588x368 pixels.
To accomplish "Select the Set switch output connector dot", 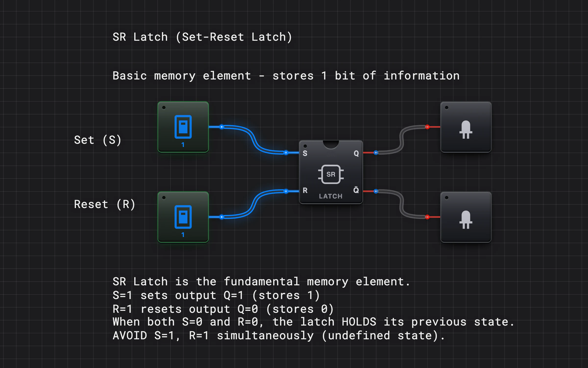I will pos(221,127).
